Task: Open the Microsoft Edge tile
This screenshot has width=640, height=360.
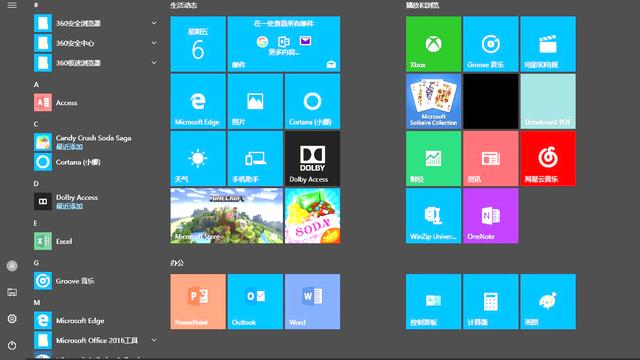Action: click(198, 101)
